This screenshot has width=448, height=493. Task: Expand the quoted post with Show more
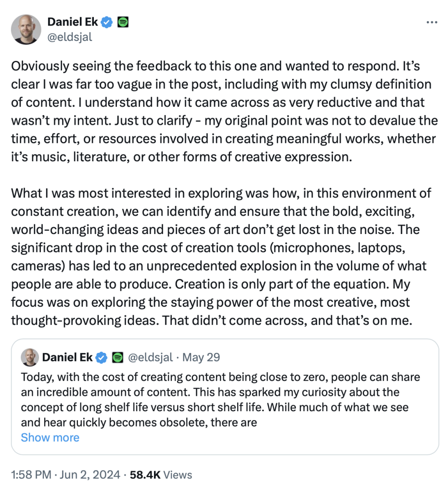50,438
